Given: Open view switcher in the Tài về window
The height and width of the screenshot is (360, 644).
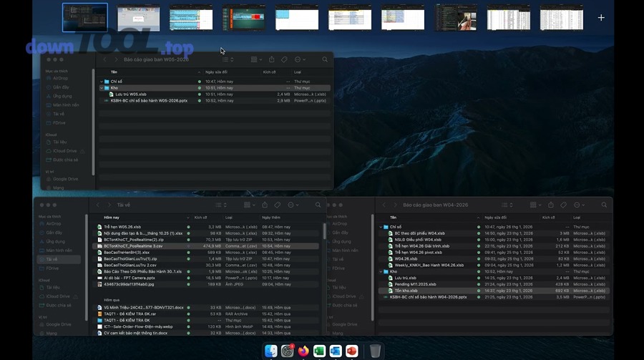Looking at the screenshot, I should pyautogui.click(x=221, y=205).
